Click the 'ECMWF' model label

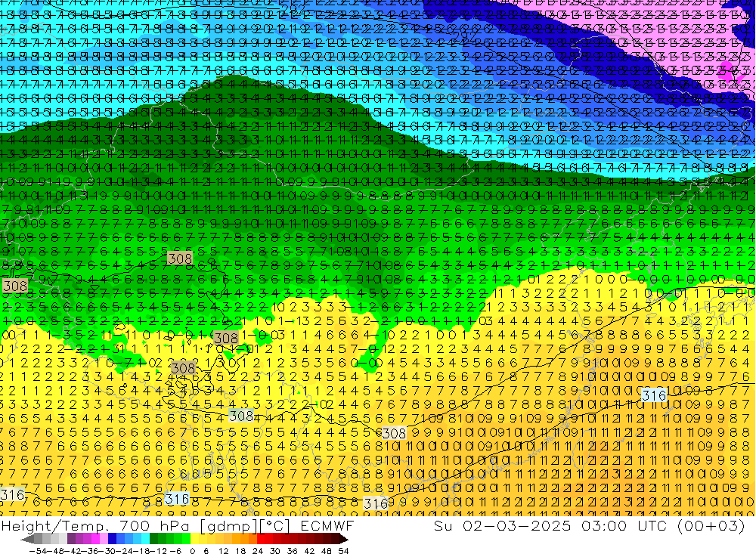point(327,525)
